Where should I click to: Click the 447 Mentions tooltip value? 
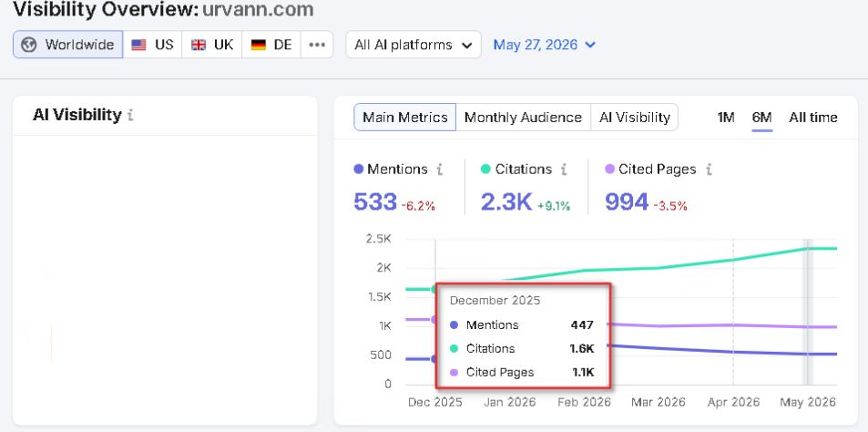click(x=582, y=325)
